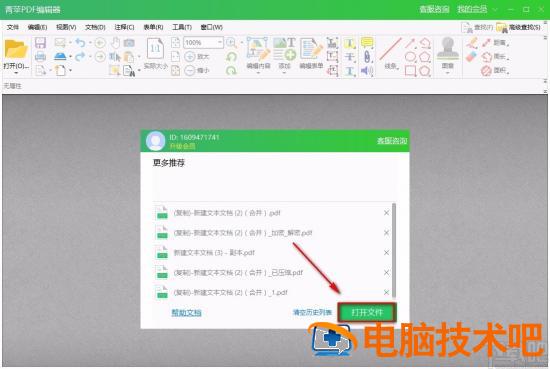Click the camera snapshot tool
The width and height of the screenshot is (550, 369).
pyautogui.click(x=129, y=43)
